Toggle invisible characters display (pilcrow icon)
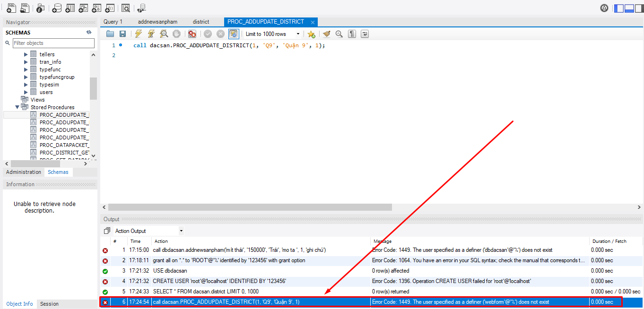The width and height of the screenshot is (644, 309). 352,34
